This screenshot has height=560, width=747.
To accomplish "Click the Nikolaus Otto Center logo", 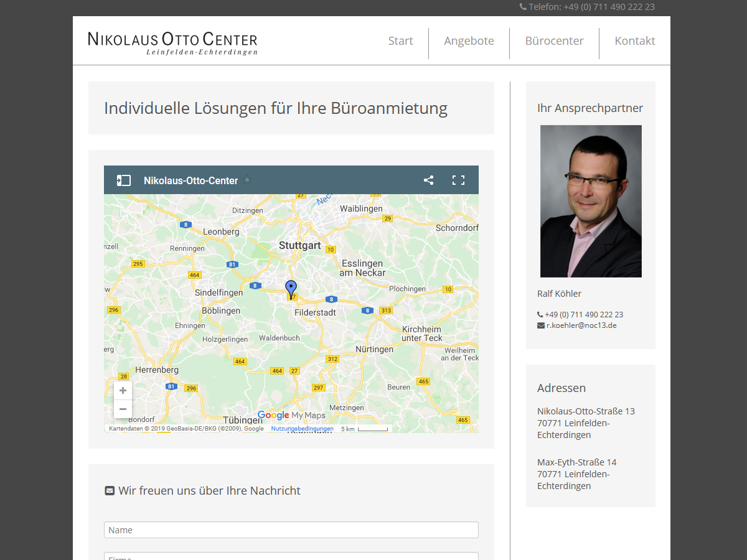I will (x=172, y=42).
